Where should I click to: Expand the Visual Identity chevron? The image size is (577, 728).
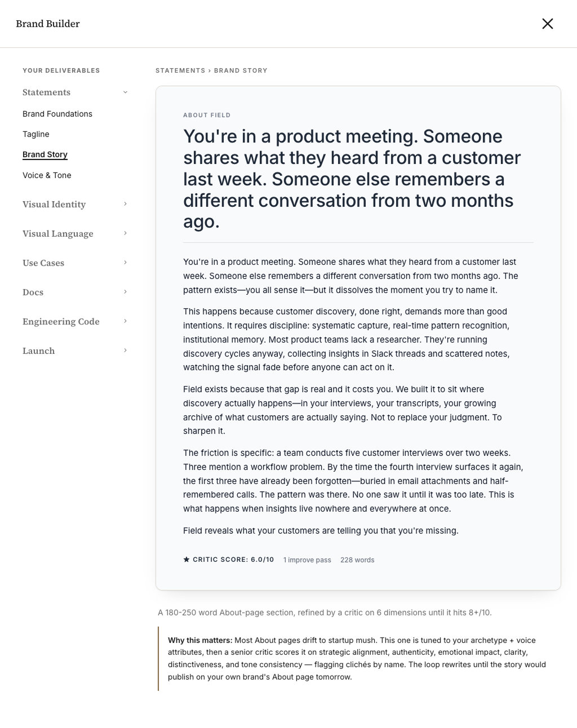(x=125, y=204)
